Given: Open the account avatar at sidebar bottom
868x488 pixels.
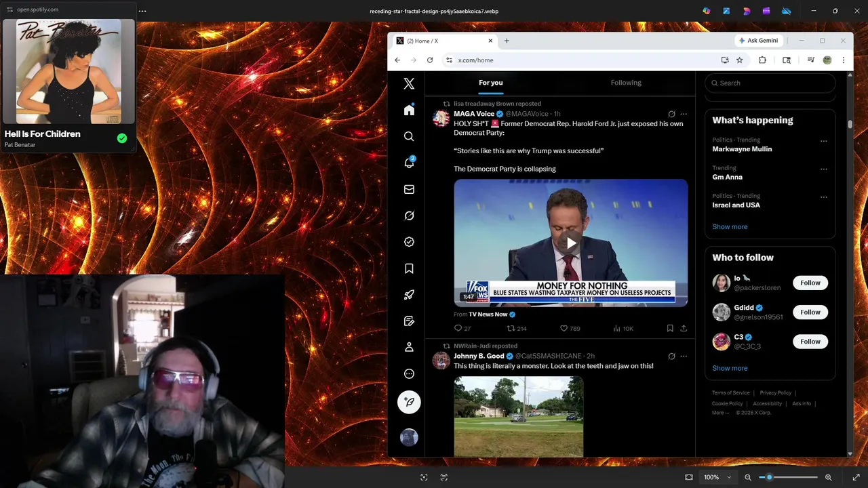Looking at the screenshot, I should 409,437.
